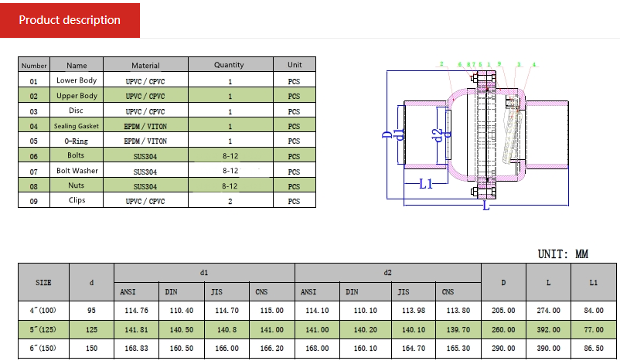Select the 'Upper Body' name cell
Viewport: 620px width, 364px height.
point(77,95)
